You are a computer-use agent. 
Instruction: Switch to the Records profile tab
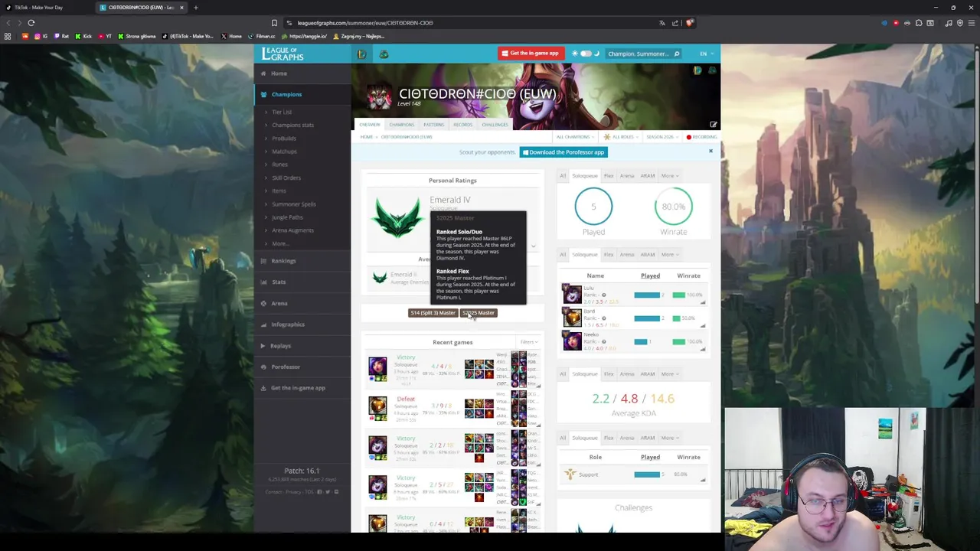(x=462, y=125)
